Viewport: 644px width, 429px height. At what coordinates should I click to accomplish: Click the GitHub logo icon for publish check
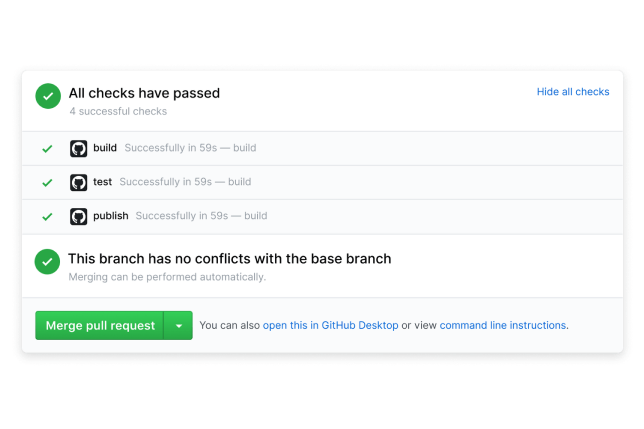(x=78, y=217)
